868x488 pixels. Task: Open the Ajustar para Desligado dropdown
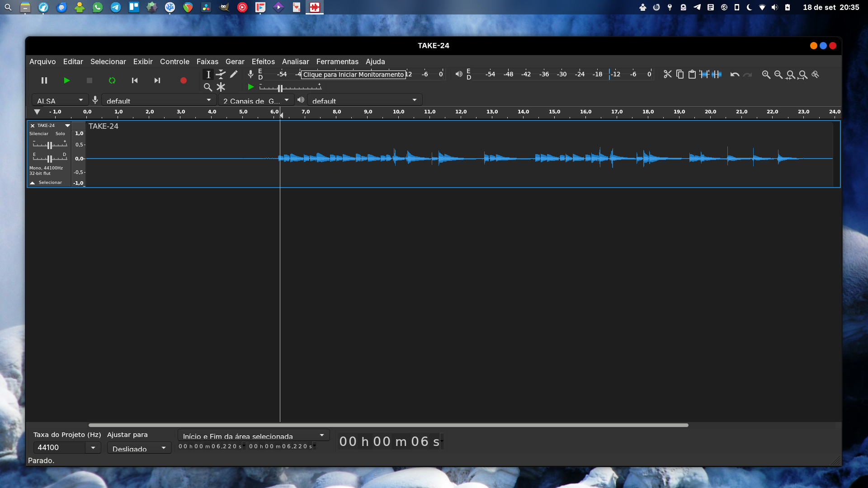click(139, 448)
